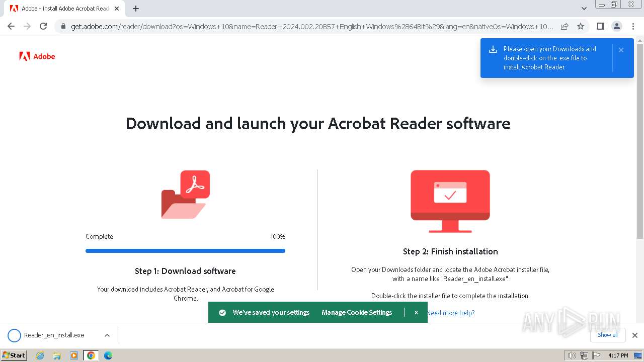
Task: Launch Internet Explorer from taskbar
Action: click(40, 355)
